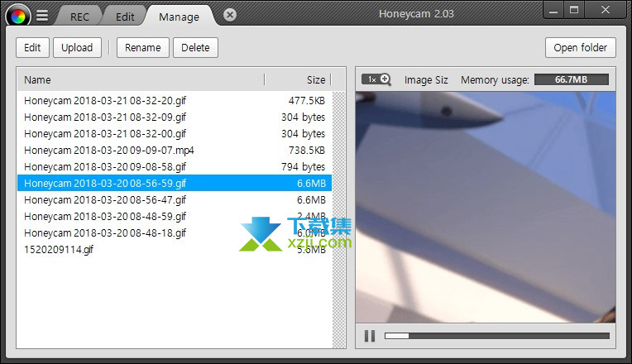Switch to the REC tab

tap(79, 17)
